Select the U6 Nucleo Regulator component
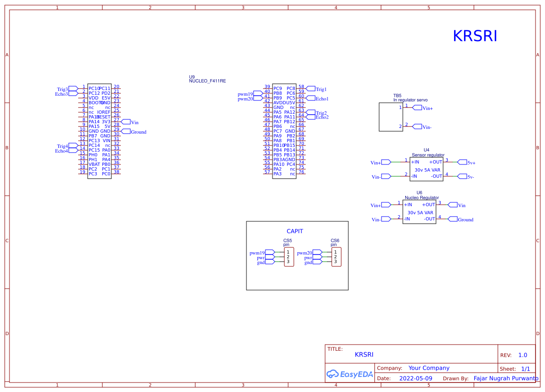Viewport: 545px width, 392px height. (419, 212)
